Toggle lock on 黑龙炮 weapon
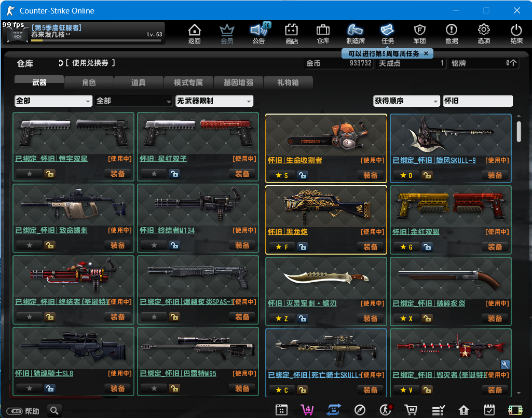This screenshot has width=532, height=418. click(x=303, y=247)
